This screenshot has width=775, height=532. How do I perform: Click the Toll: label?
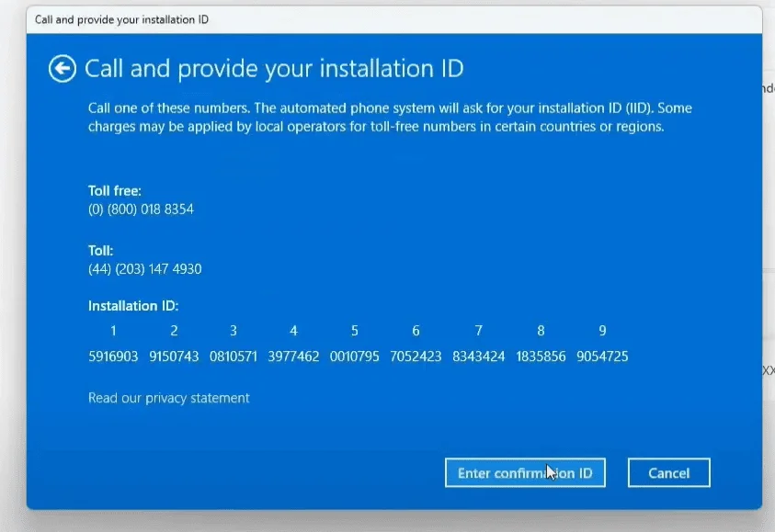[101, 251]
